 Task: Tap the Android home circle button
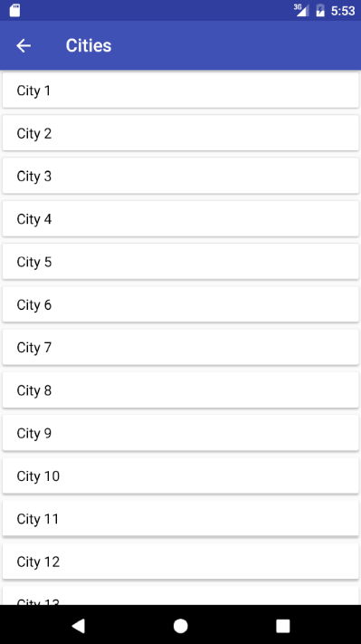(181, 626)
